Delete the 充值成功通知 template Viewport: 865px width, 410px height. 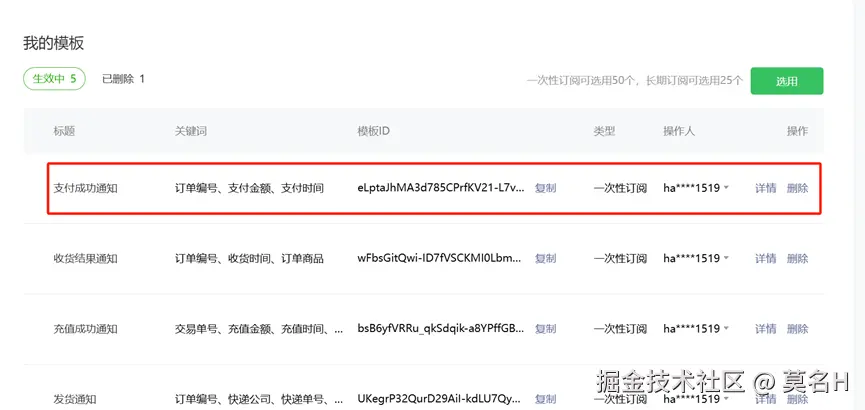(797, 329)
